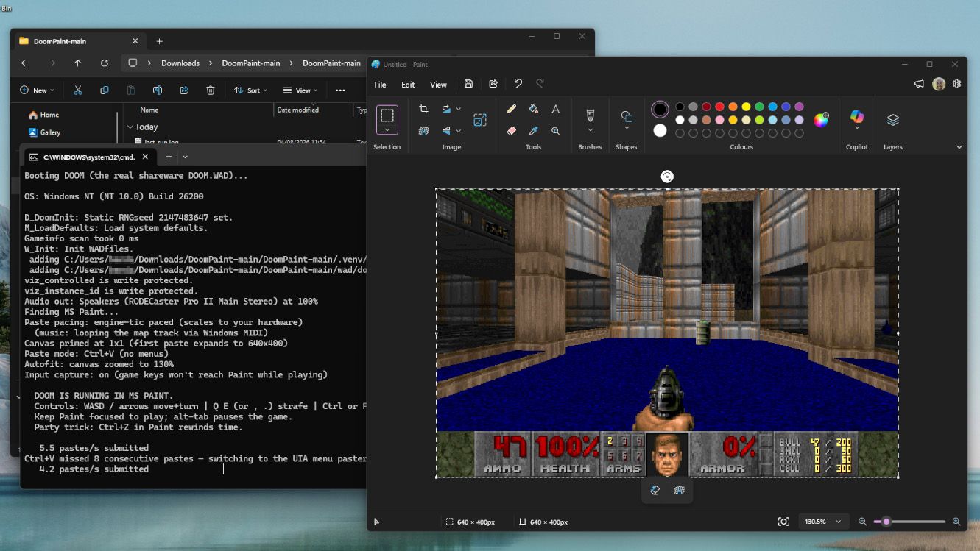Click the Share icon in Paint title bar
The image size is (980, 551).
(x=493, y=85)
